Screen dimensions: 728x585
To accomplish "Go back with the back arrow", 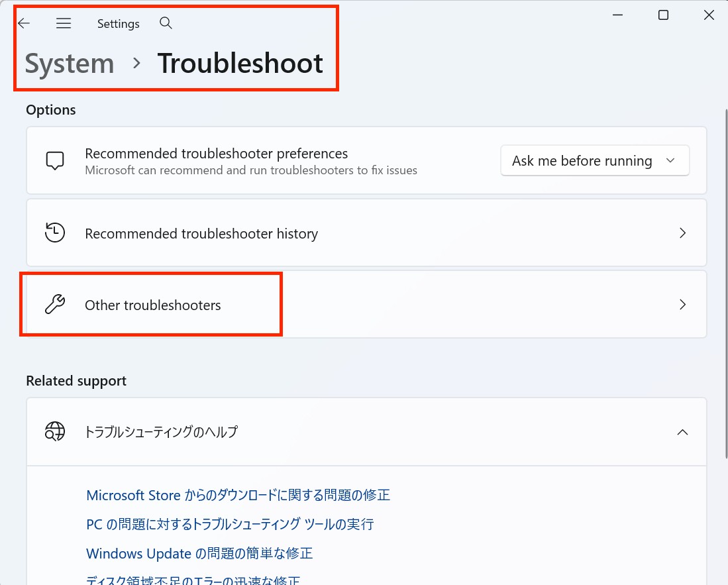I will tap(24, 23).
